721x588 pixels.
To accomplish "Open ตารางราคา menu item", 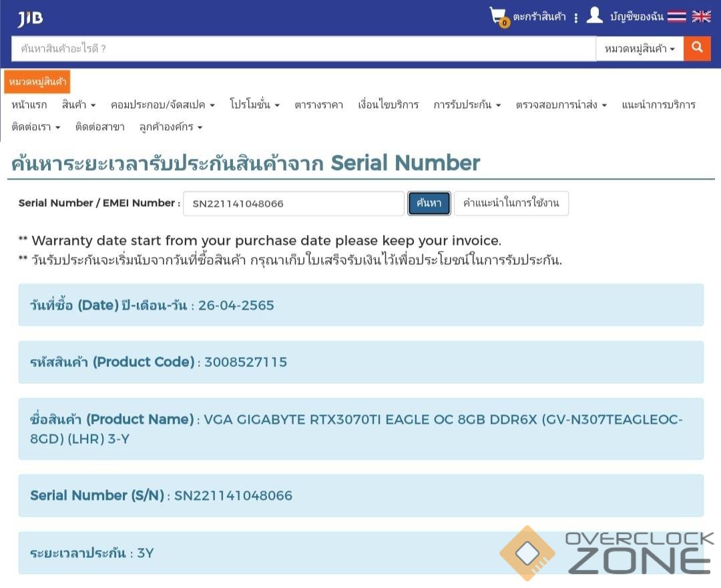I will (318, 105).
